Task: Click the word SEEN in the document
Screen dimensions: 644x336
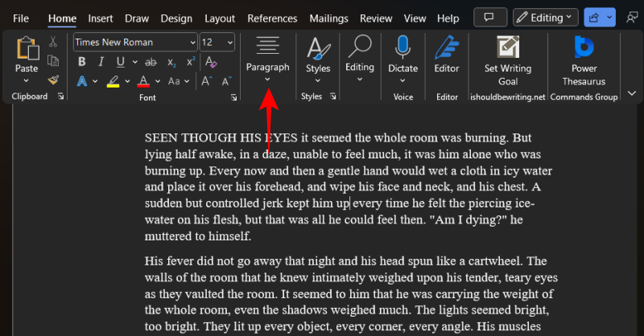Action: click(x=161, y=137)
